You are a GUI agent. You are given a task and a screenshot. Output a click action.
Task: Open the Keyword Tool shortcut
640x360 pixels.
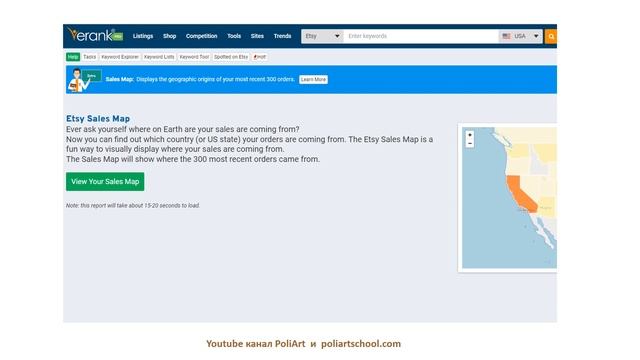coord(194,57)
